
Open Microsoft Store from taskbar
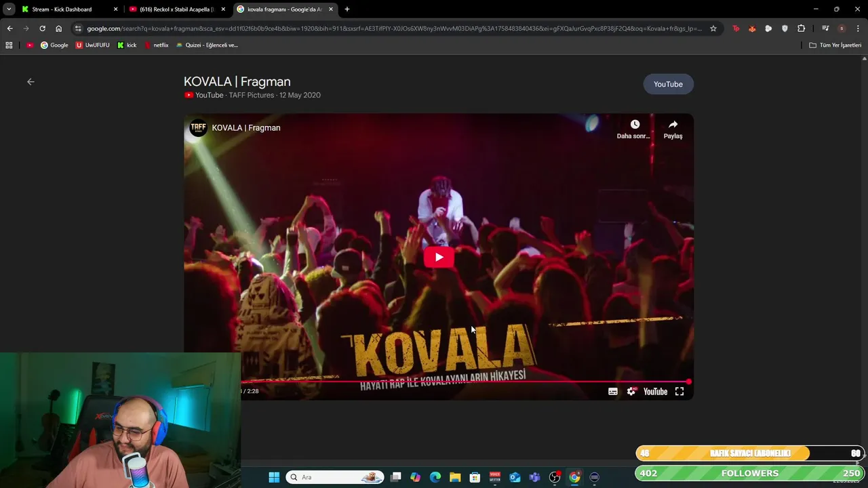click(475, 477)
